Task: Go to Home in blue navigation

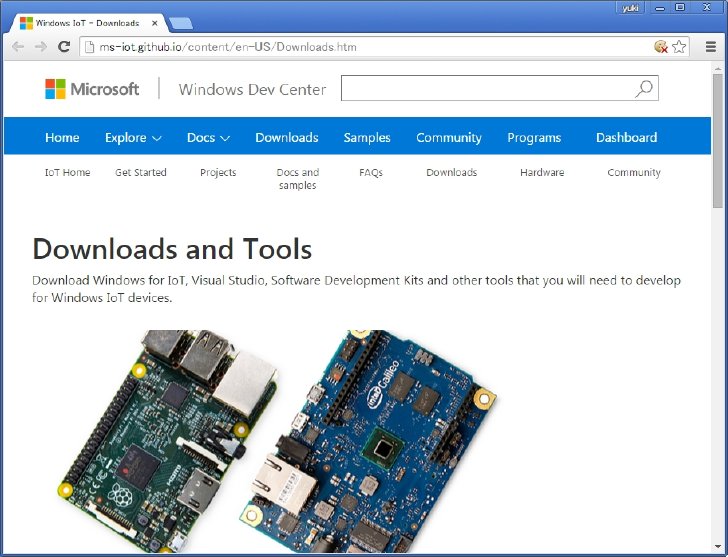Action: [x=62, y=137]
